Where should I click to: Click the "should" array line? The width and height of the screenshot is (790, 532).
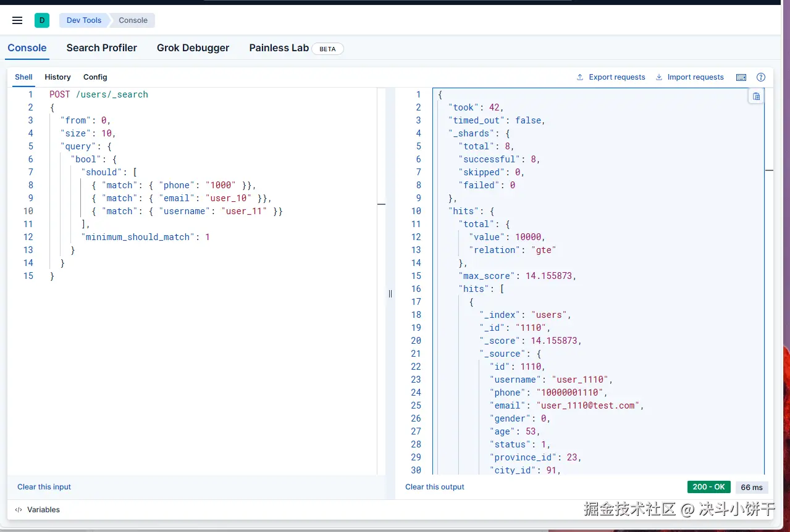click(x=109, y=172)
